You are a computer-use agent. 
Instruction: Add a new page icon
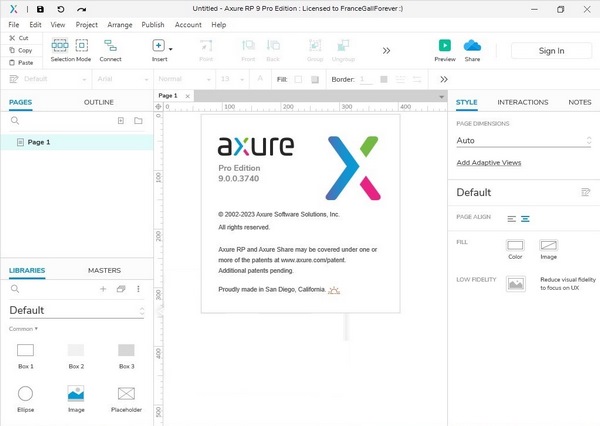pyautogui.click(x=121, y=121)
